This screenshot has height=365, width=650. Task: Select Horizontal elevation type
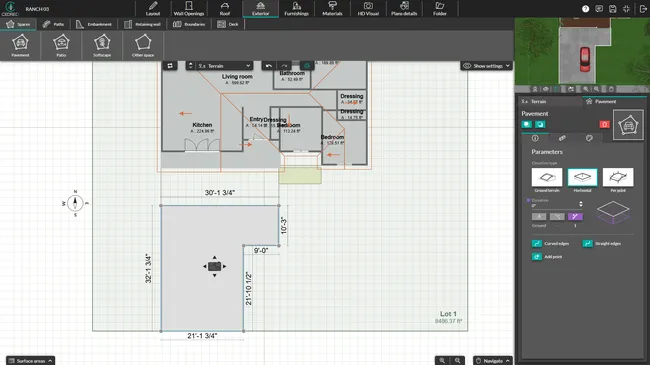pyautogui.click(x=582, y=178)
